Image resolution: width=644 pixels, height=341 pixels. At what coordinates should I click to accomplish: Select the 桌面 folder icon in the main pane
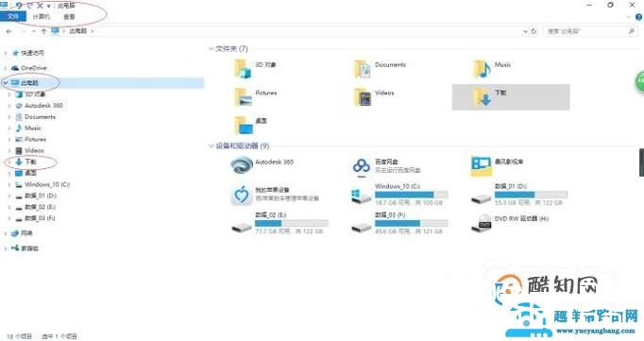[x=244, y=125]
